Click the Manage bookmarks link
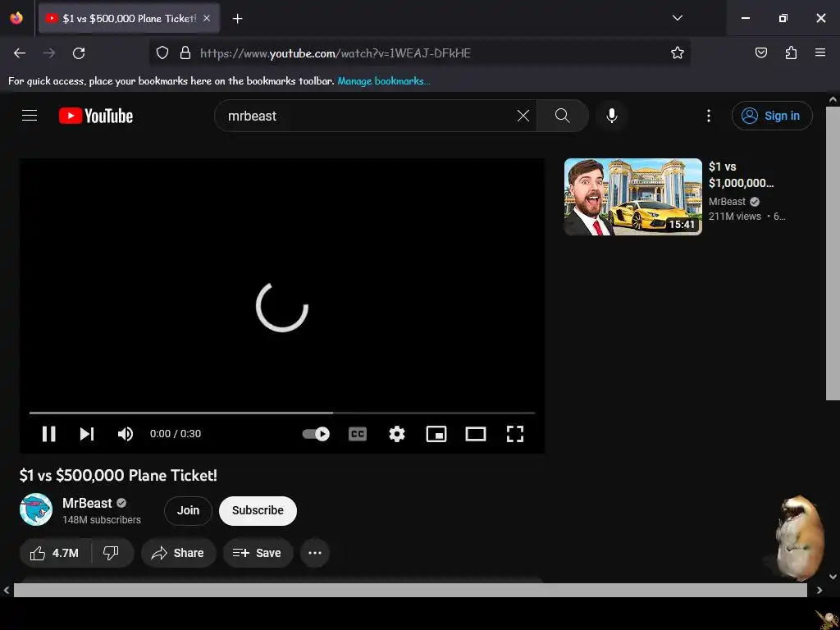Image resolution: width=840 pixels, height=630 pixels. 384,81
